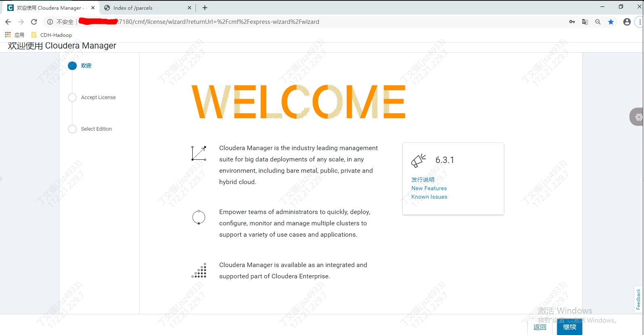
Task: Open the vertical Feedback tab
Action: (638, 299)
